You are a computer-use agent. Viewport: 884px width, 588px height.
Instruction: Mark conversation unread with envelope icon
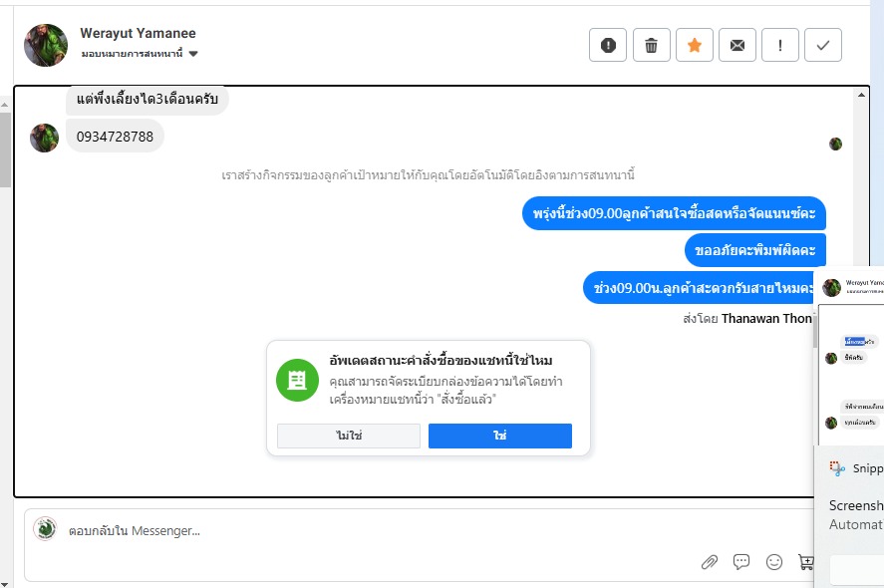[737, 45]
